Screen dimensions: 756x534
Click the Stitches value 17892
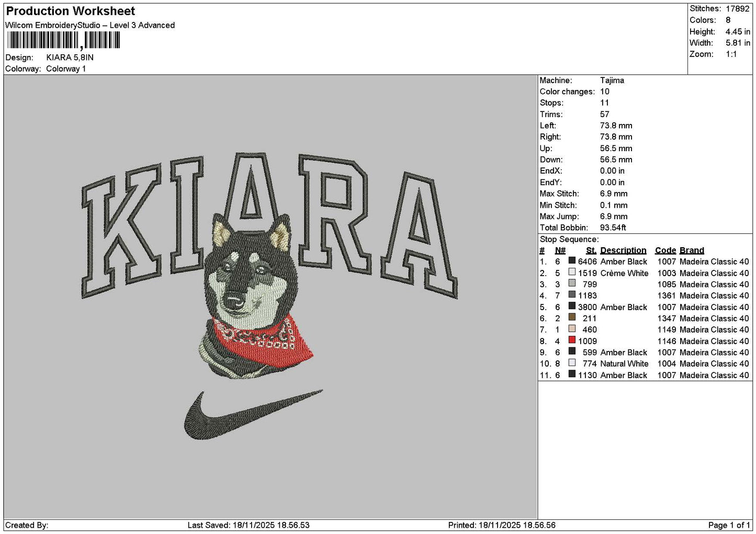[x=738, y=8]
